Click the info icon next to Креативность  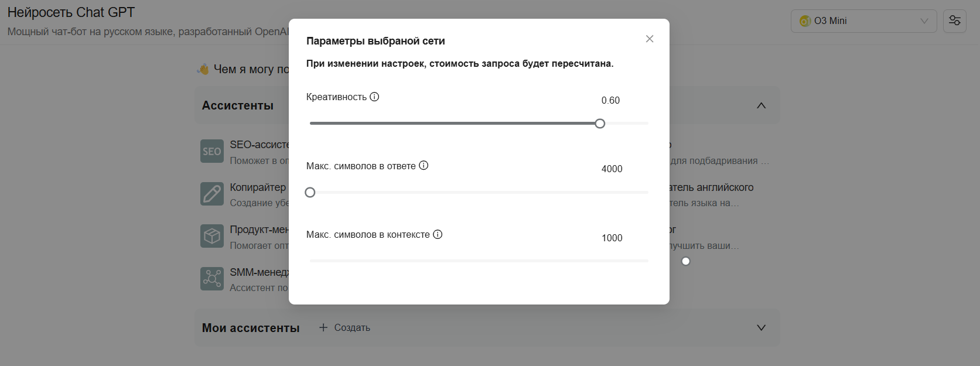(x=375, y=97)
